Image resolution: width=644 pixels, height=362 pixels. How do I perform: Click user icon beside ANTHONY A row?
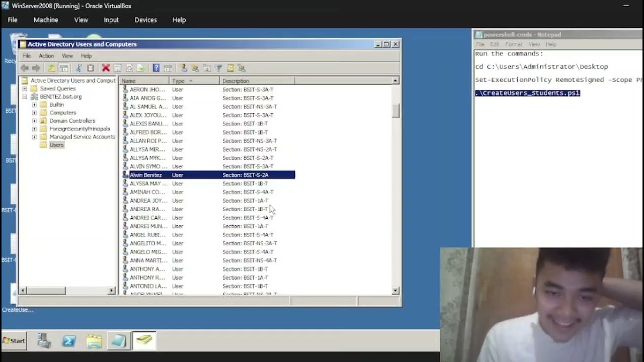click(125, 269)
